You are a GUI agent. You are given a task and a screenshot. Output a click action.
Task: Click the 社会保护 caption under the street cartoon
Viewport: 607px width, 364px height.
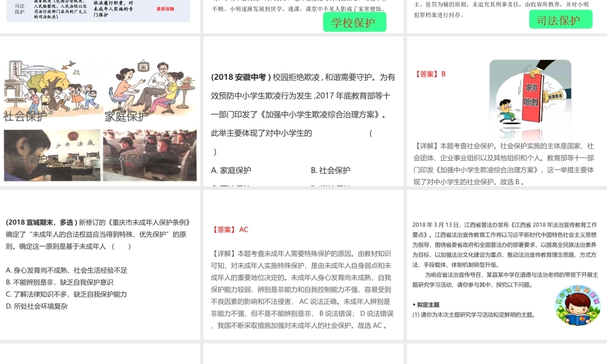click(x=25, y=116)
